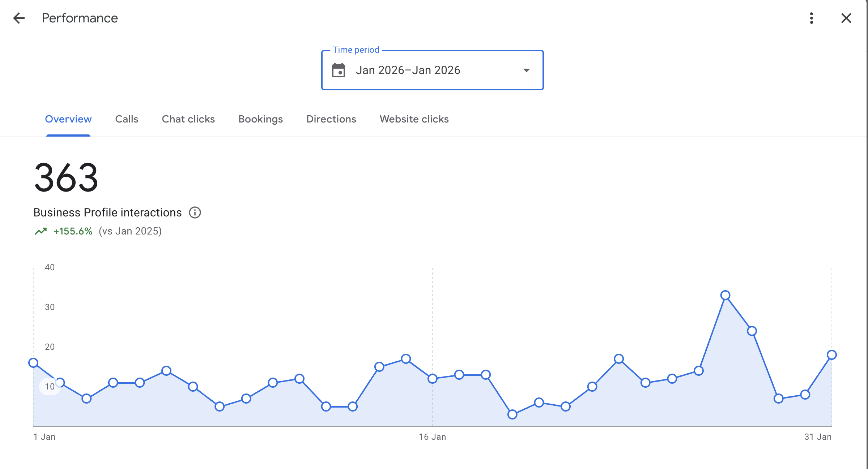Switch to the Calls tab
The image size is (868, 469).
click(127, 119)
